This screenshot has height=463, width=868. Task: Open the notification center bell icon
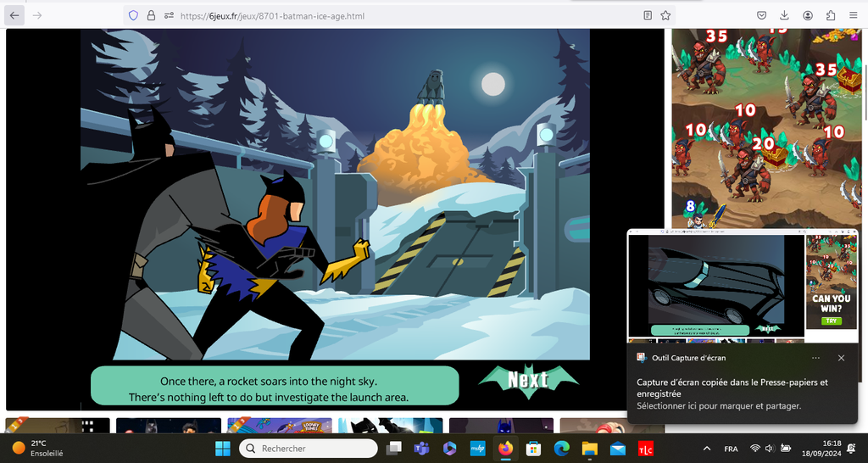(851, 449)
